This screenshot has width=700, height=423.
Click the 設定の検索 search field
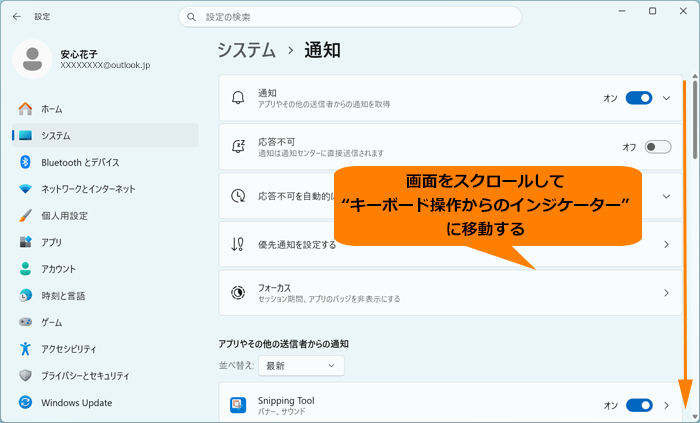point(350,17)
